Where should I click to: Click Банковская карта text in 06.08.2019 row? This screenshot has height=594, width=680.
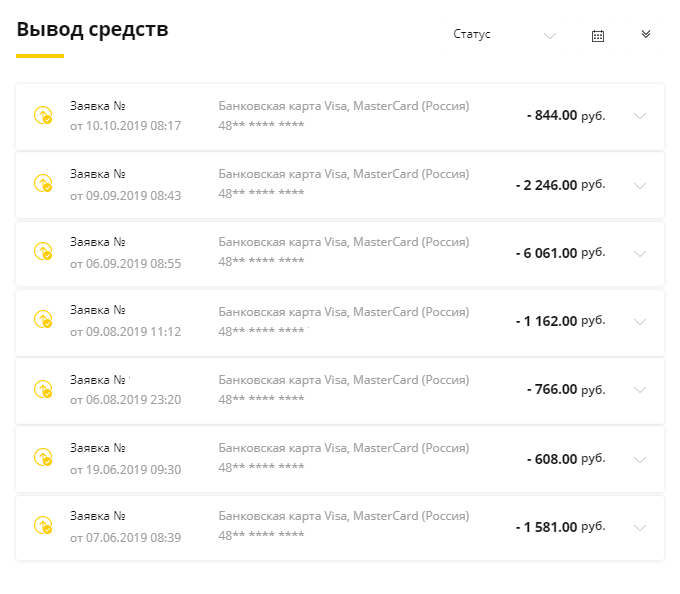(343, 380)
